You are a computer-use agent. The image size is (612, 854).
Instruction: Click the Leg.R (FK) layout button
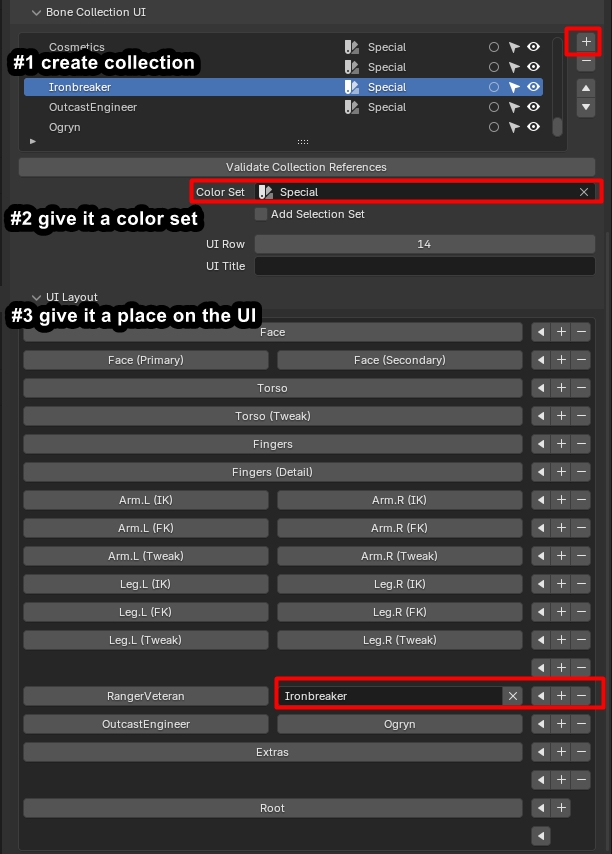pyautogui.click(x=400, y=612)
